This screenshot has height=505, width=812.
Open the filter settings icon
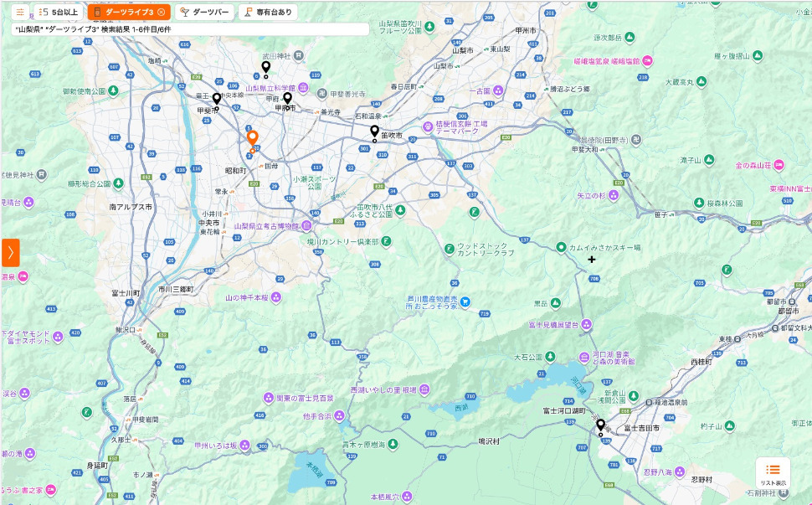tap(20, 12)
